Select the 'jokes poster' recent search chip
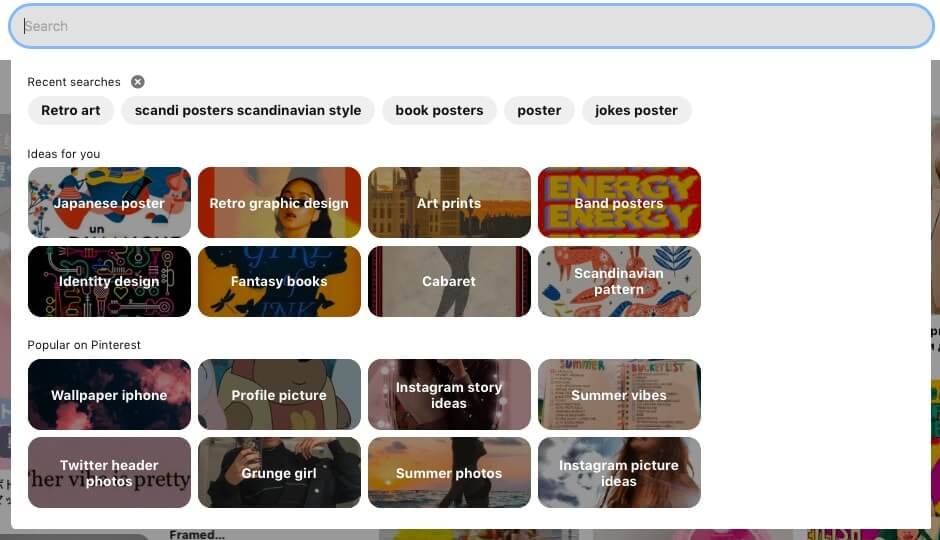 pyautogui.click(x=637, y=111)
